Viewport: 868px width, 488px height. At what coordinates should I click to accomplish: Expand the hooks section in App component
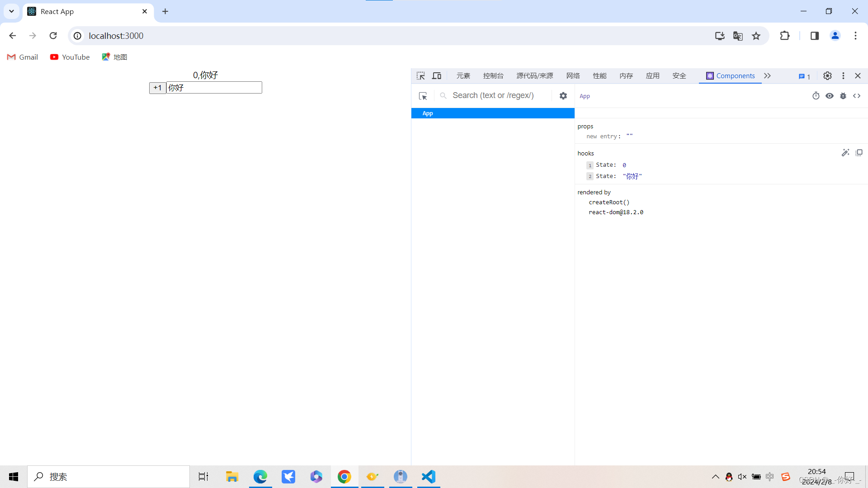coord(585,153)
